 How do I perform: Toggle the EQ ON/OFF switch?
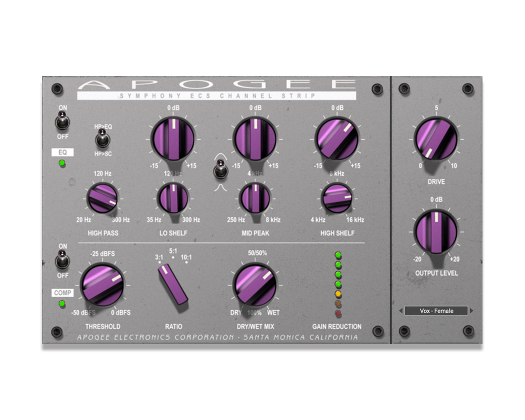coord(62,121)
